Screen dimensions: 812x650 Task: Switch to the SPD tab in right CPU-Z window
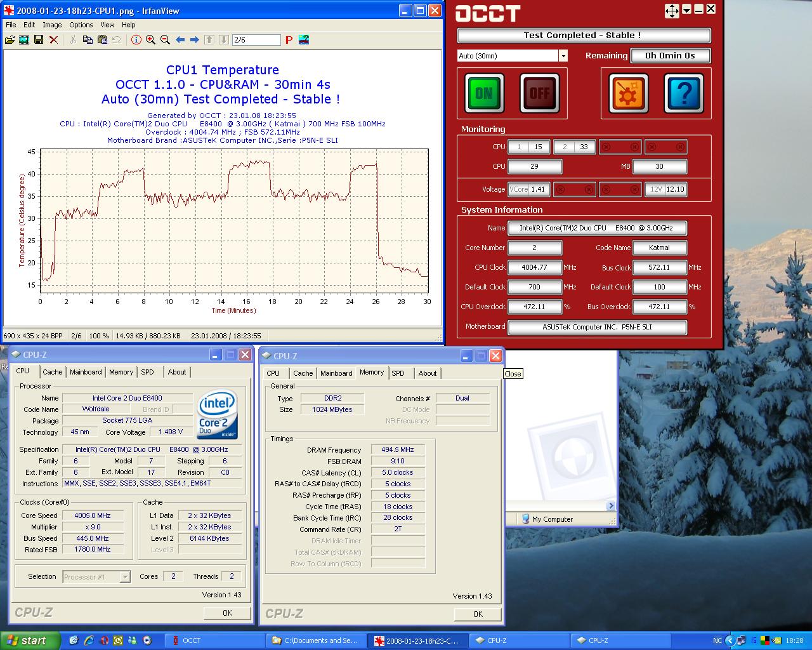pyautogui.click(x=398, y=373)
